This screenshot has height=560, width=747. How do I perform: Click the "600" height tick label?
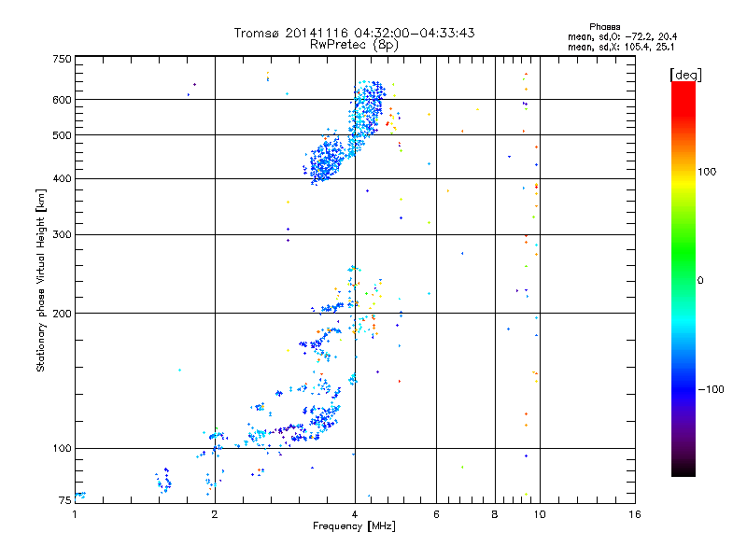[62, 100]
